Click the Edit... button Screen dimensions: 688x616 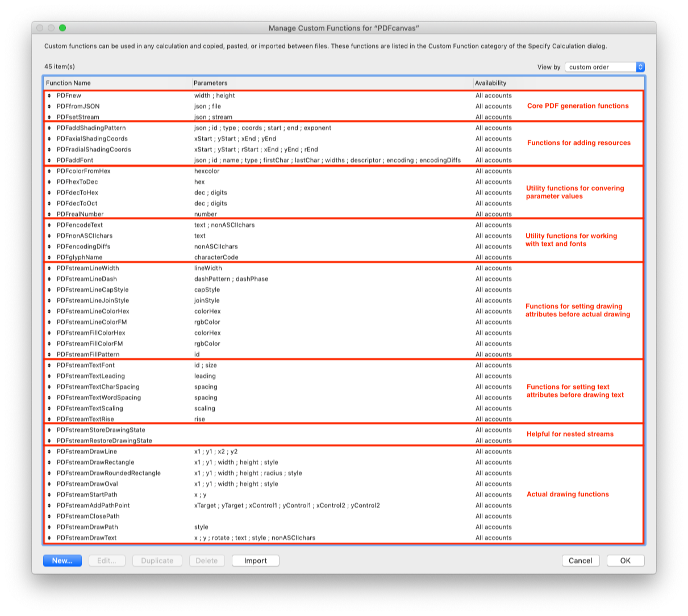[x=107, y=560]
